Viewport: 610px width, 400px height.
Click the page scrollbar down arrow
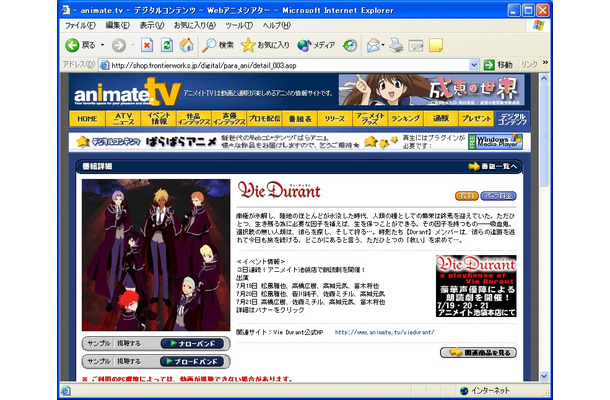[544, 376]
